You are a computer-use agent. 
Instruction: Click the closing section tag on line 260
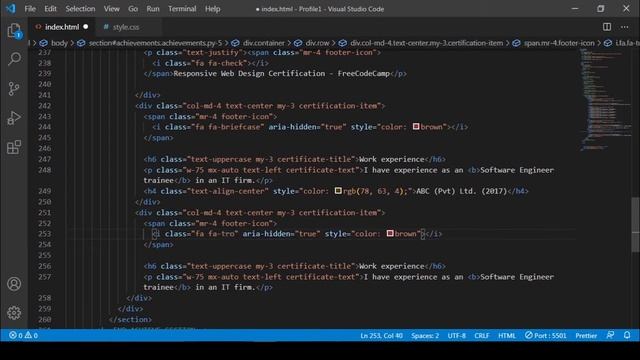pos(130,319)
